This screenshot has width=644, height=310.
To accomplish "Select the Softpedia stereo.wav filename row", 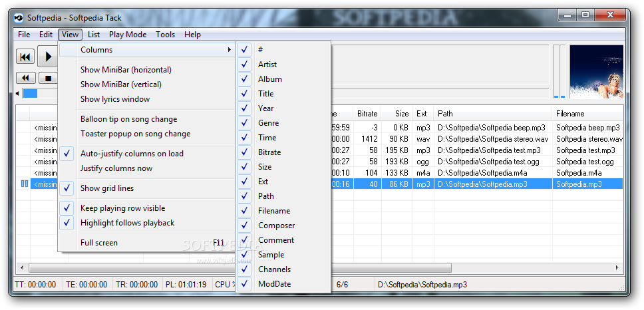I will click(589, 139).
